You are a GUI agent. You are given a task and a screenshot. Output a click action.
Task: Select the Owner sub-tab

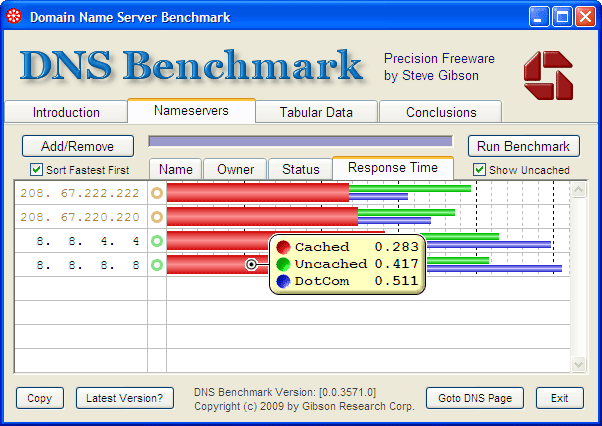pyautogui.click(x=235, y=169)
